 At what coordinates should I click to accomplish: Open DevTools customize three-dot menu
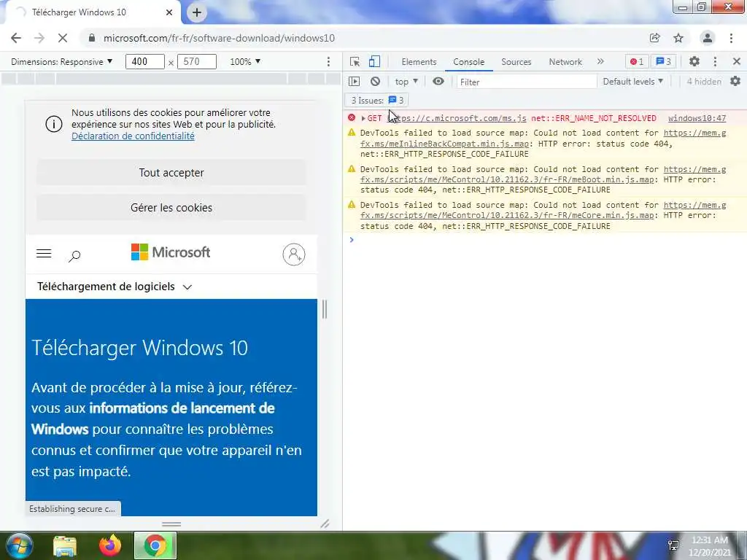(x=715, y=61)
